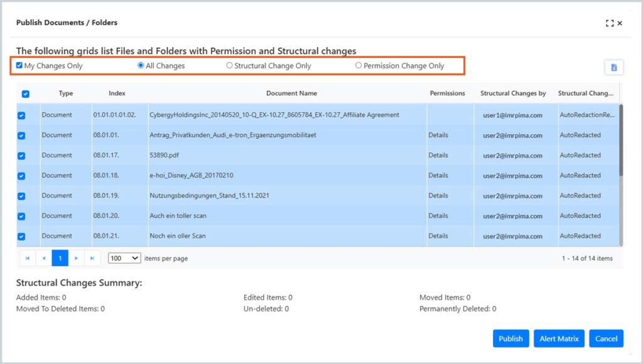The height and width of the screenshot is (364, 643).
Task: Go to previous page arrow
Action: point(44,258)
